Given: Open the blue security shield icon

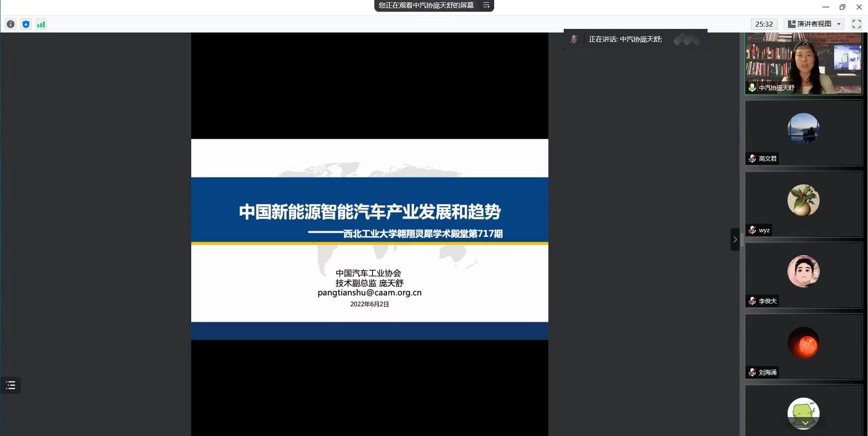Looking at the screenshot, I should 26,24.
